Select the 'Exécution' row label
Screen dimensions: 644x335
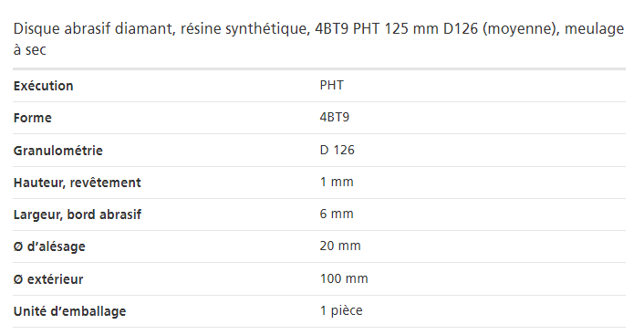pos(43,86)
